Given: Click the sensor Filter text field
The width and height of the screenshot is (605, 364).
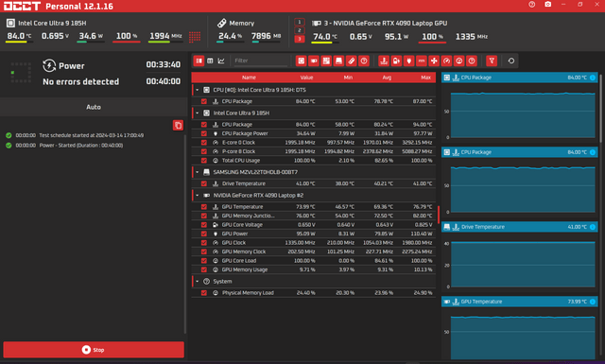Looking at the screenshot, I should [261, 61].
